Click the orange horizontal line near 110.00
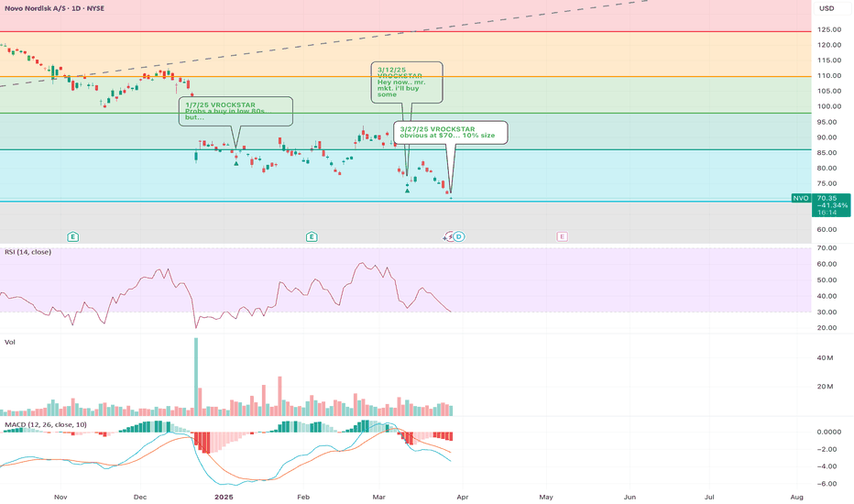The width and height of the screenshot is (854, 504). 406,76
